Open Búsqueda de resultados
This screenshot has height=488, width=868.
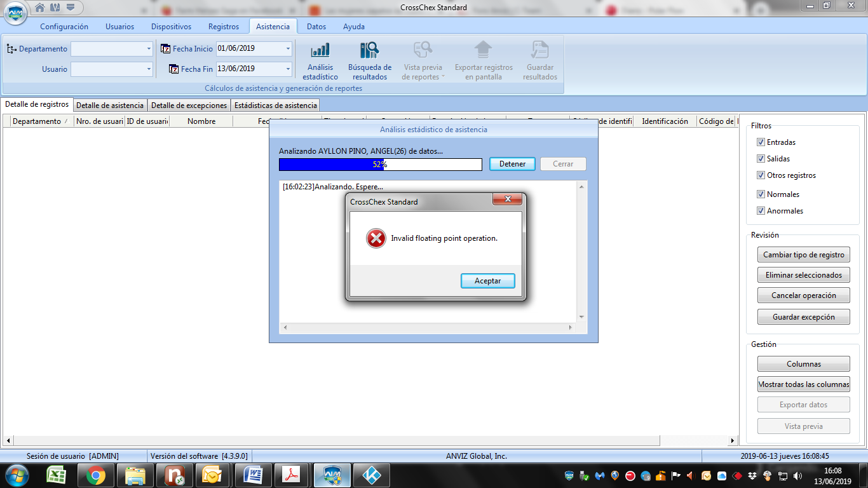[370, 62]
